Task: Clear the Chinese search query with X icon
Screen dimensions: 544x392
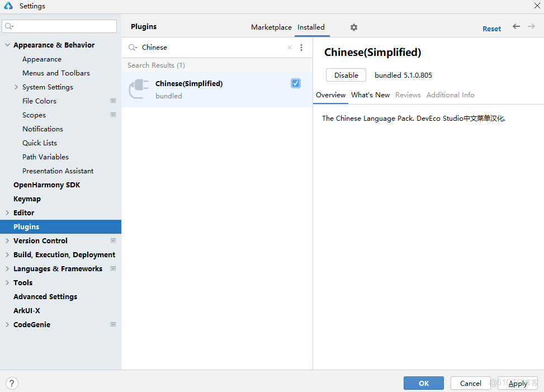Action: (289, 48)
